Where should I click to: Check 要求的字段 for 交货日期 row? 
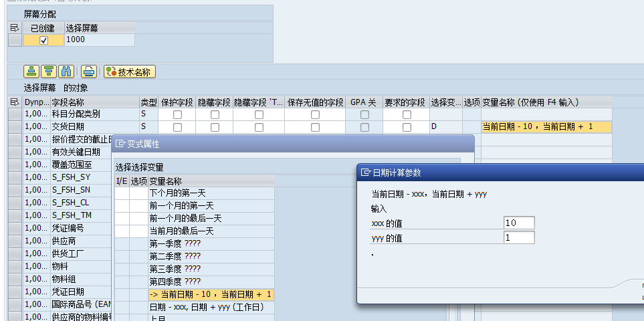pos(407,127)
